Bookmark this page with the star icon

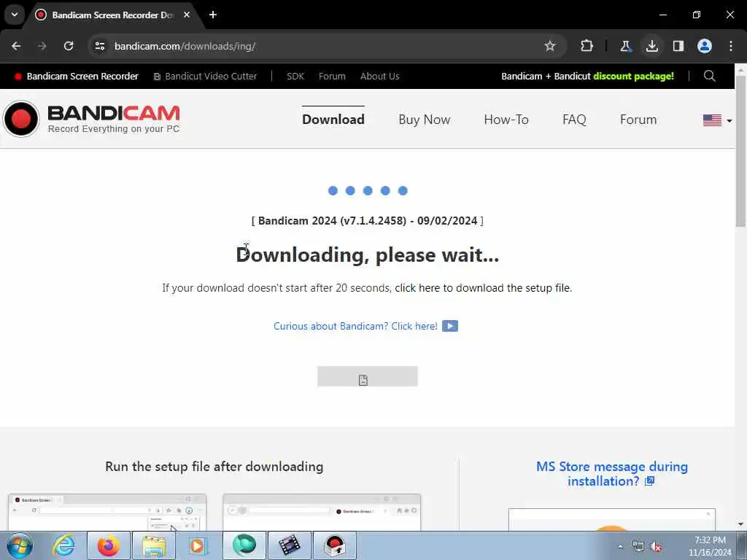click(550, 46)
